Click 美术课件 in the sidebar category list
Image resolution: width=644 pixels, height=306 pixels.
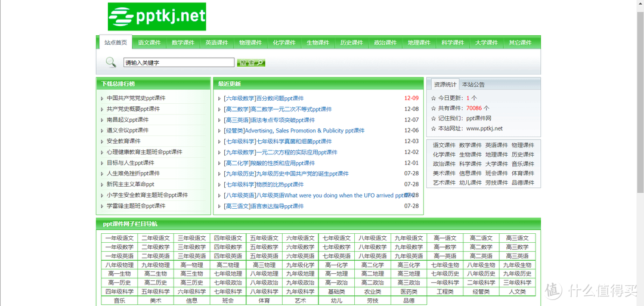click(x=444, y=174)
